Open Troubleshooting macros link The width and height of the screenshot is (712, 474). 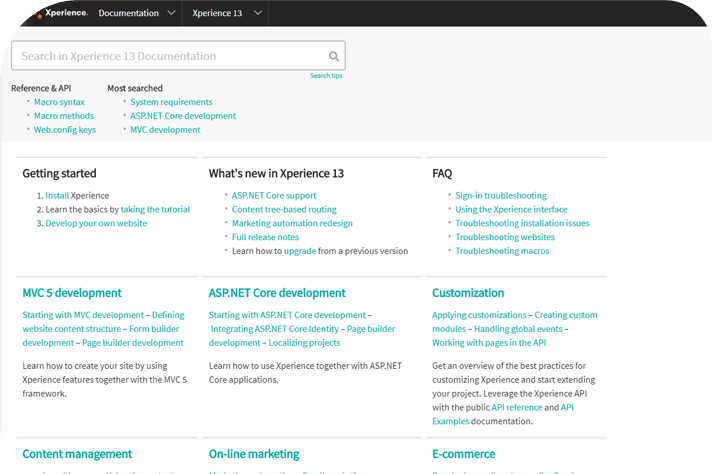502,251
